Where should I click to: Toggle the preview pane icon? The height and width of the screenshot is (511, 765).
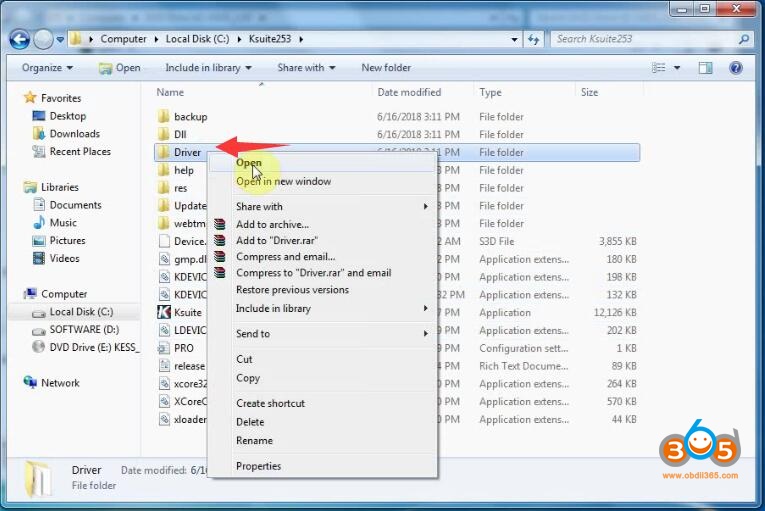click(705, 68)
